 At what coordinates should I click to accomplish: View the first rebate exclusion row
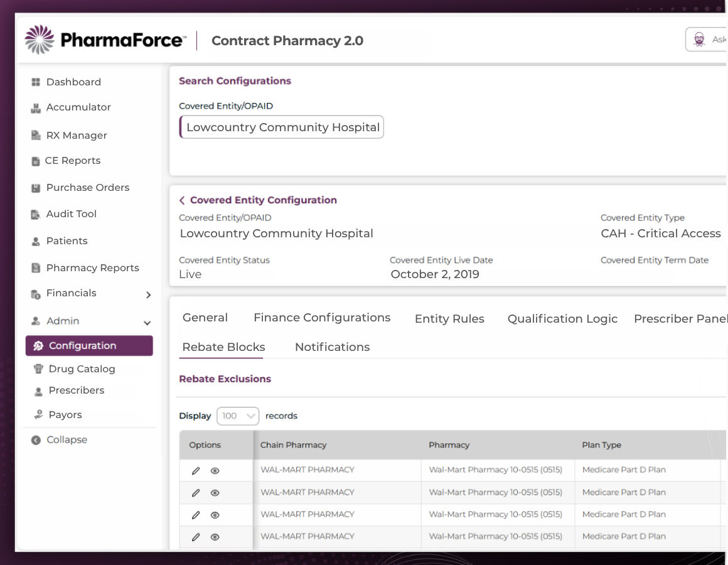(x=215, y=471)
